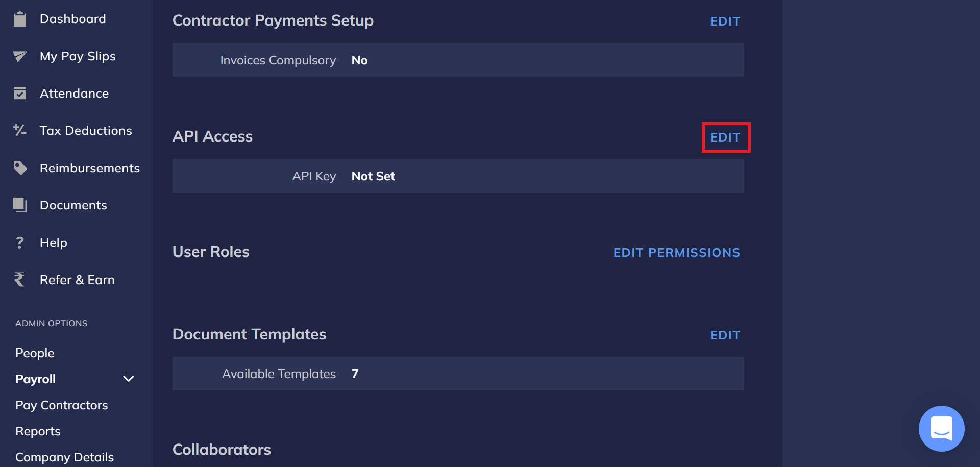980x467 pixels.
Task: Edit the API Access settings
Action: click(725, 137)
